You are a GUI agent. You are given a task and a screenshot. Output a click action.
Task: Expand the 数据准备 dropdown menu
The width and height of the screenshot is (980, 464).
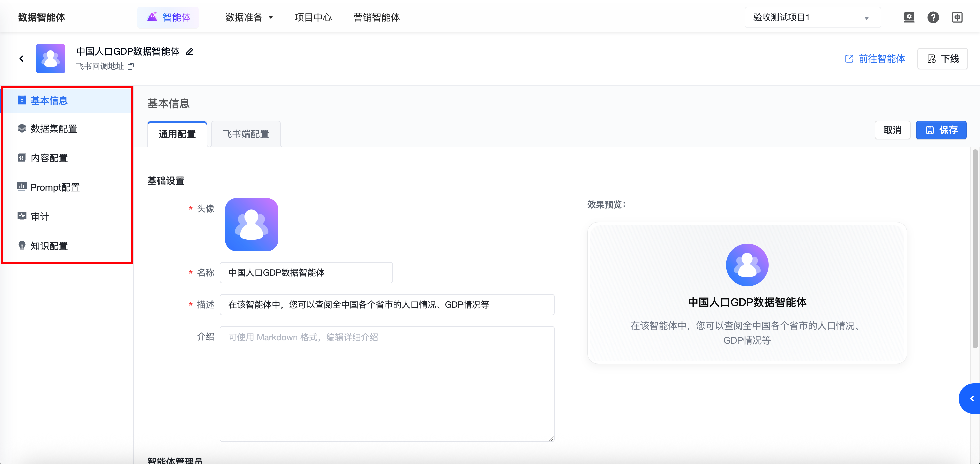tap(249, 17)
